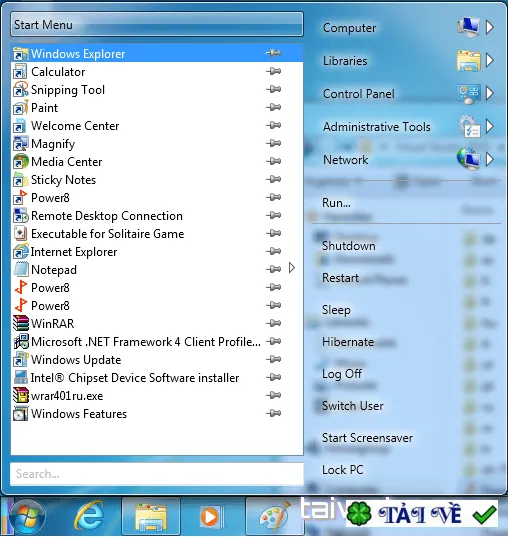Viewport: 508px width, 537px height.
Task: Click the Intel Chipset Device Software installer icon
Action: (x=20, y=378)
